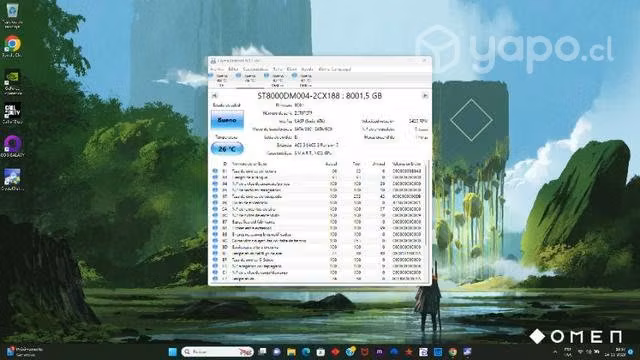
Task: Open Google Chrome from the taskbar
Action: [x=453, y=352]
